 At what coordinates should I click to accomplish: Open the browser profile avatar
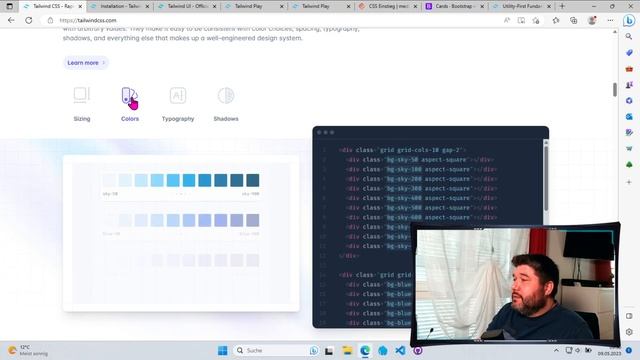click(x=592, y=20)
